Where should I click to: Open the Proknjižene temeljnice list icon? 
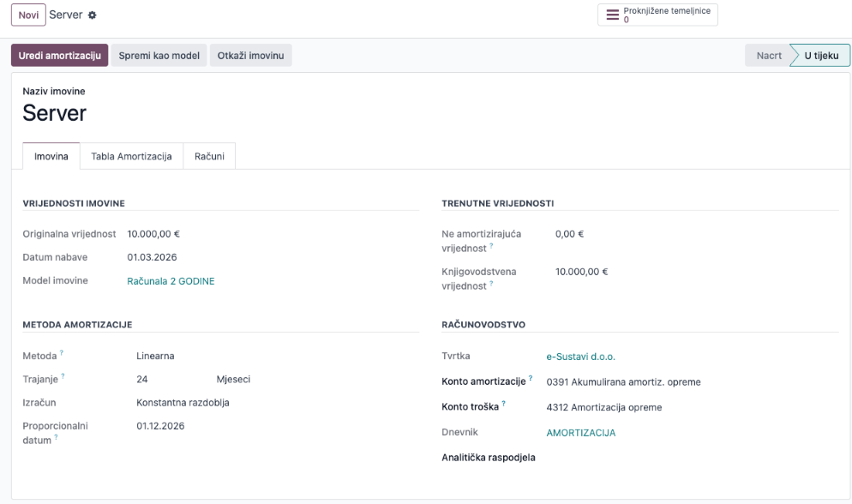(x=612, y=15)
